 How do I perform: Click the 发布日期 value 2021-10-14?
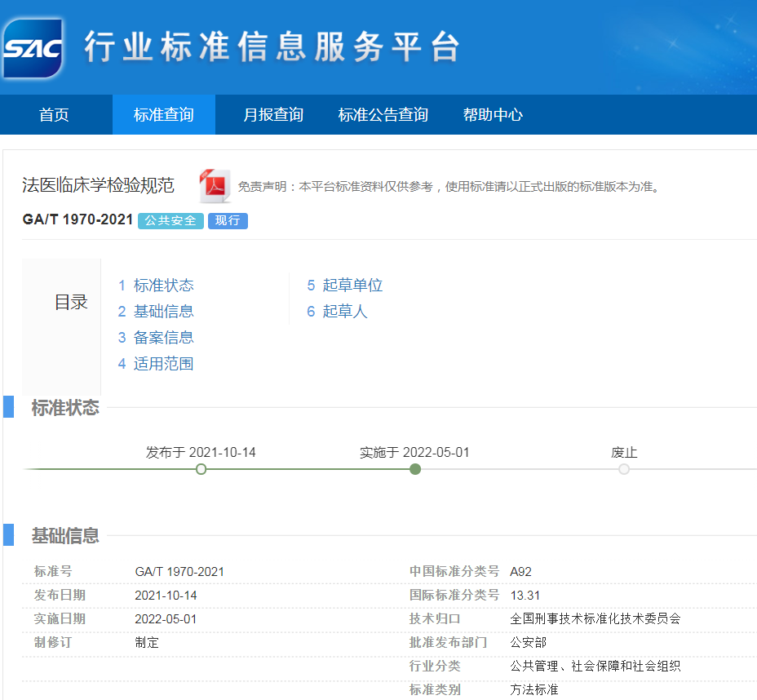pyautogui.click(x=166, y=596)
